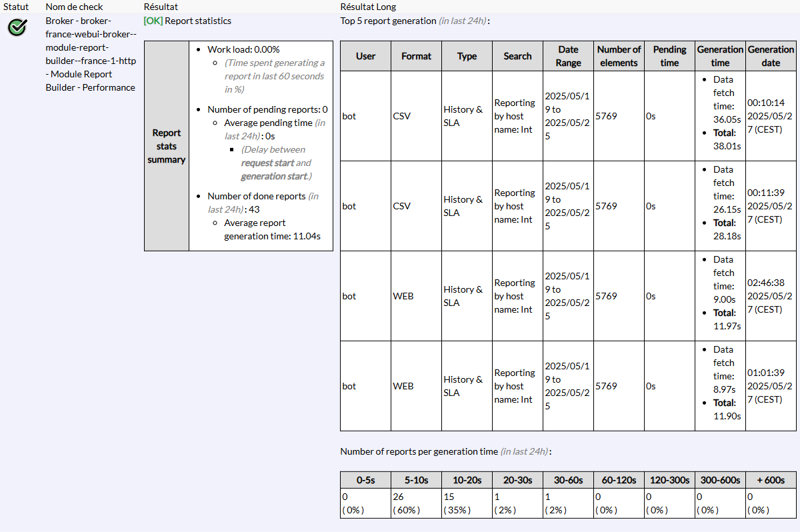The width and height of the screenshot is (800, 532).
Task: Select the Generation date column header
Action: (x=771, y=56)
